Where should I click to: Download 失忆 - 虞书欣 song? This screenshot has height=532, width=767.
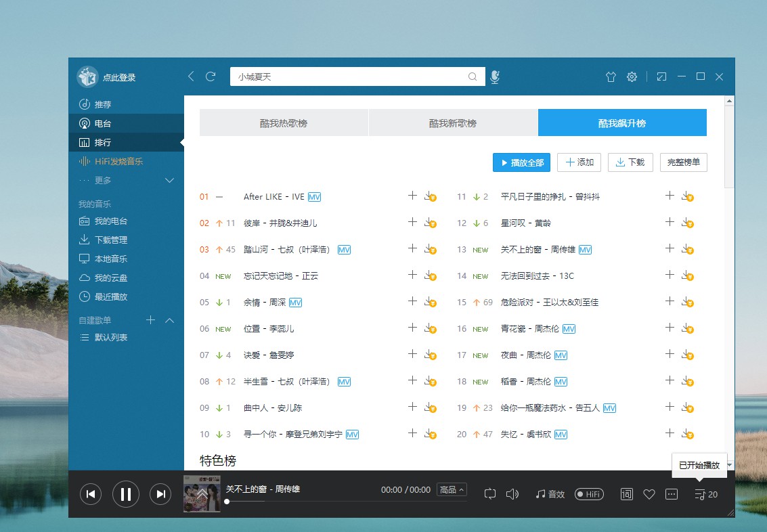[x=688, y=435]
